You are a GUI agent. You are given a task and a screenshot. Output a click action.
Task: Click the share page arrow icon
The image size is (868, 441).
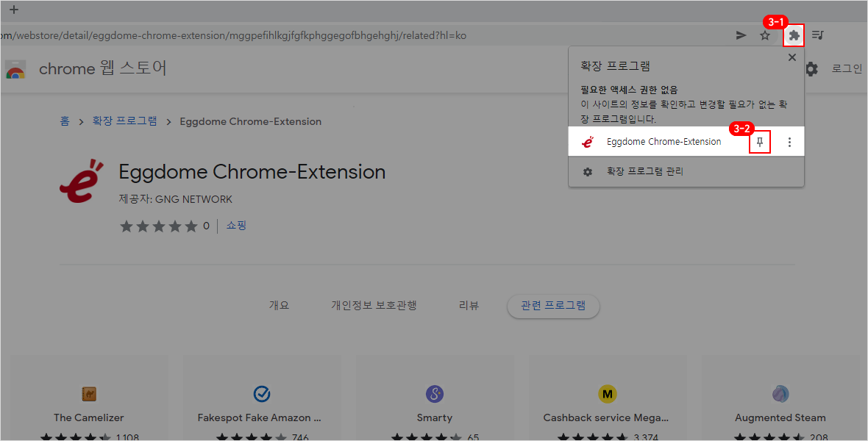point(741,35)
